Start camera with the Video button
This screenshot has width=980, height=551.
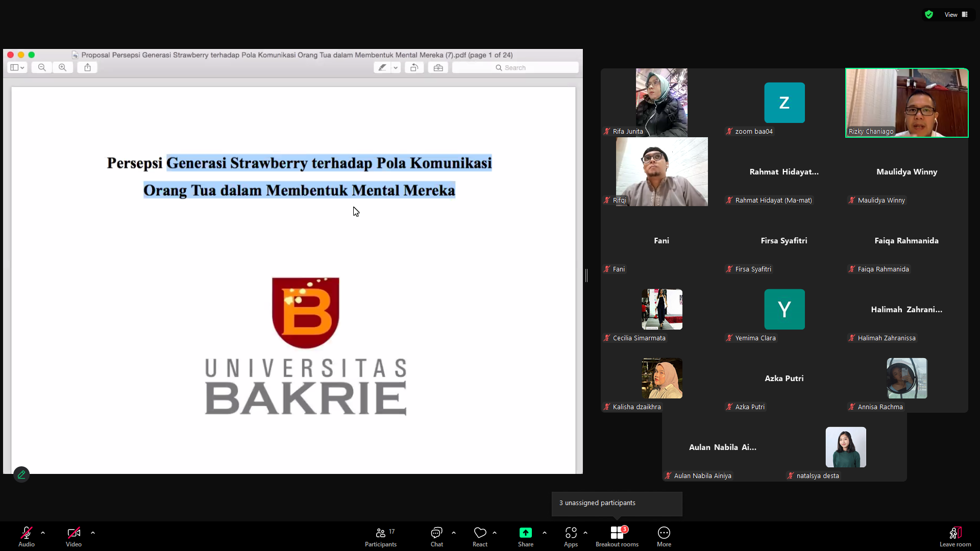pos(73,536)
